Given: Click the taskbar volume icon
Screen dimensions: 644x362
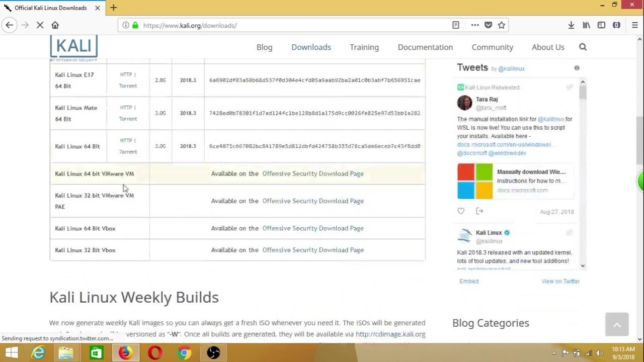Looking at the screenshot, I should coord(599,353).
